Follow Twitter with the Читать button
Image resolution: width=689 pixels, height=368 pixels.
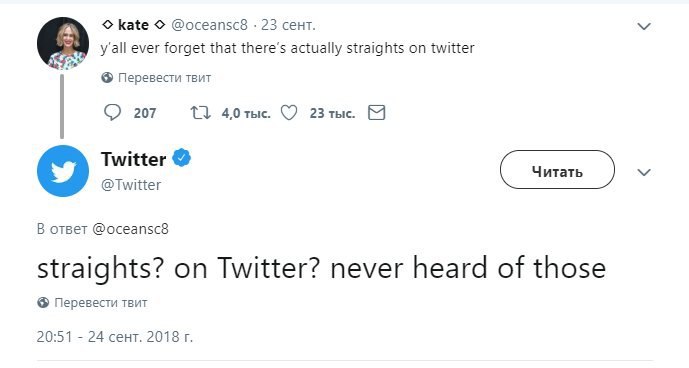557,170
